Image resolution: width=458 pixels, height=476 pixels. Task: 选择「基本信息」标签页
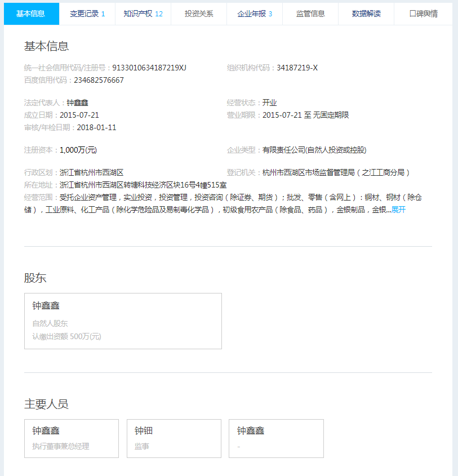[x=30, y=14]
